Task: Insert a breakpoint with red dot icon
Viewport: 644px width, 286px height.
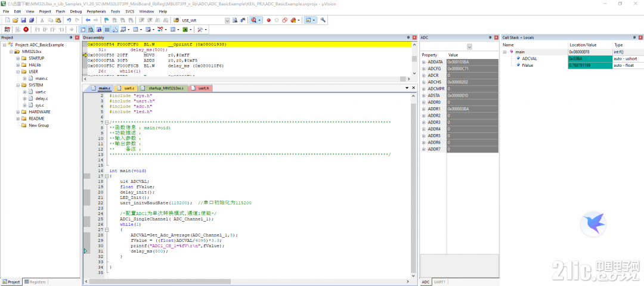Action: (268, 20)
